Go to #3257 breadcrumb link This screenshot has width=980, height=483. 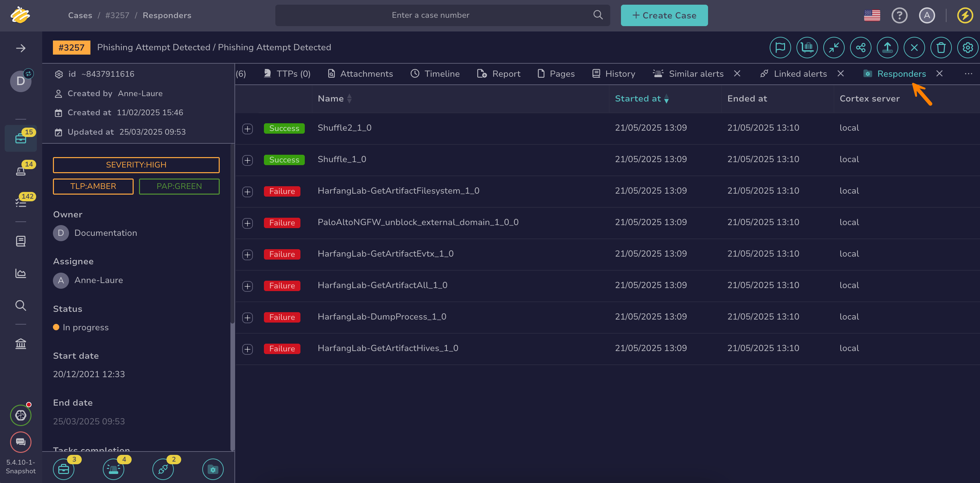tap(117, 15)
